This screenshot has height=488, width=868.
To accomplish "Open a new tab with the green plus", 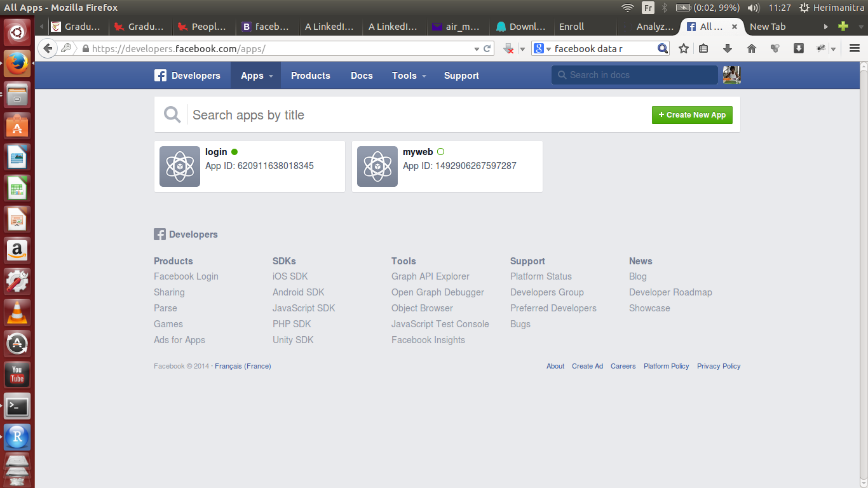I will point(843,27).
